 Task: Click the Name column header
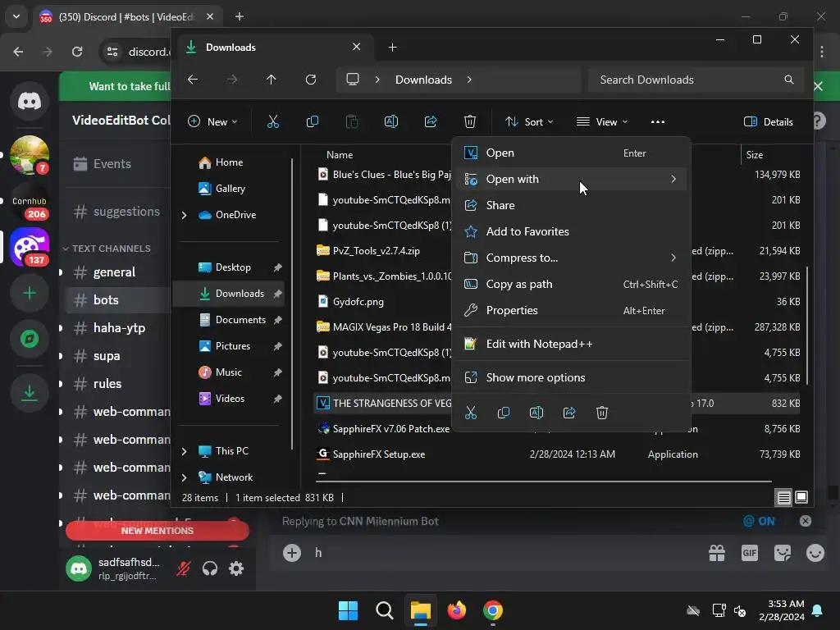point(340,155)
